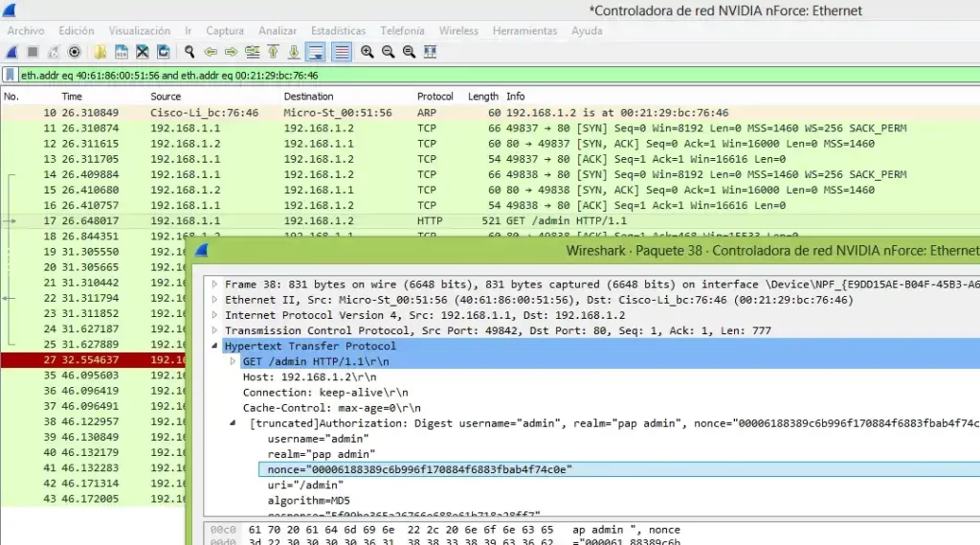This screenshot has height=545, width=980.
Task: Open the Captura menu
Action: click(x=225, y=31)
